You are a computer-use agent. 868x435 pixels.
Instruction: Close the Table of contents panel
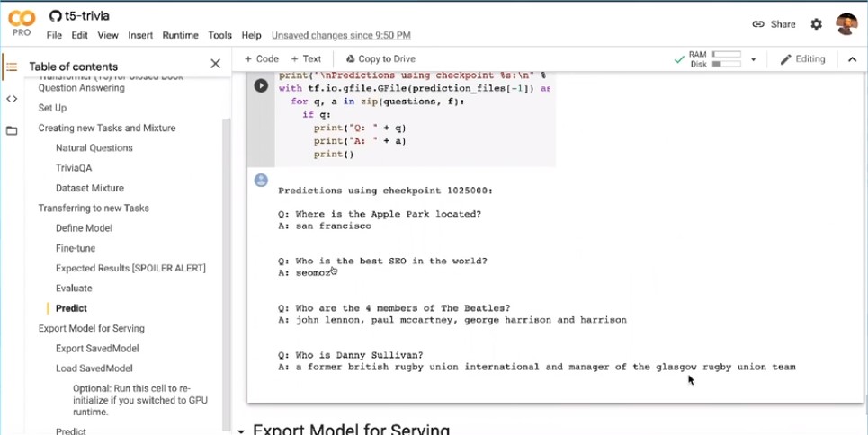click(x=215, y=64)
